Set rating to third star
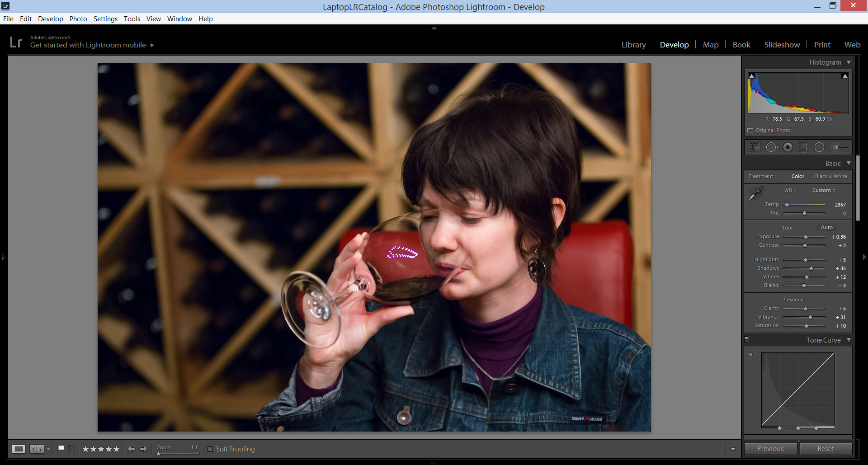This screenshot has height=465, width=868. [101, 449]
